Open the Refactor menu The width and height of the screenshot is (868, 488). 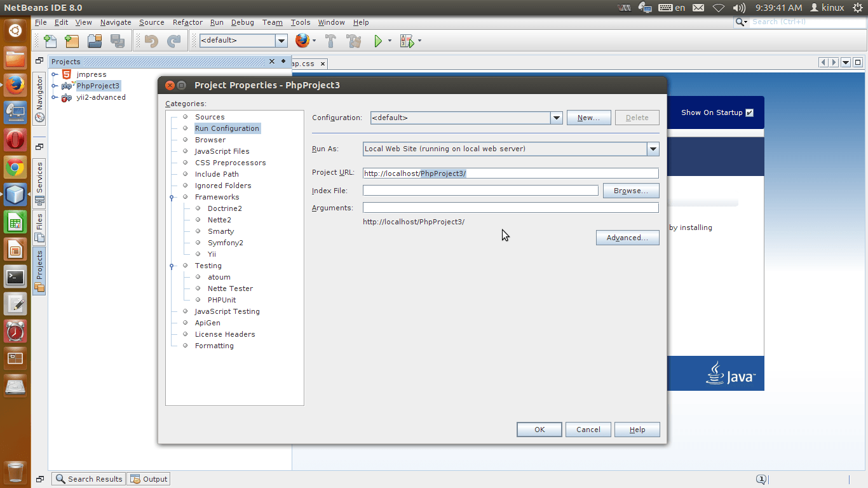click(187, 22)
